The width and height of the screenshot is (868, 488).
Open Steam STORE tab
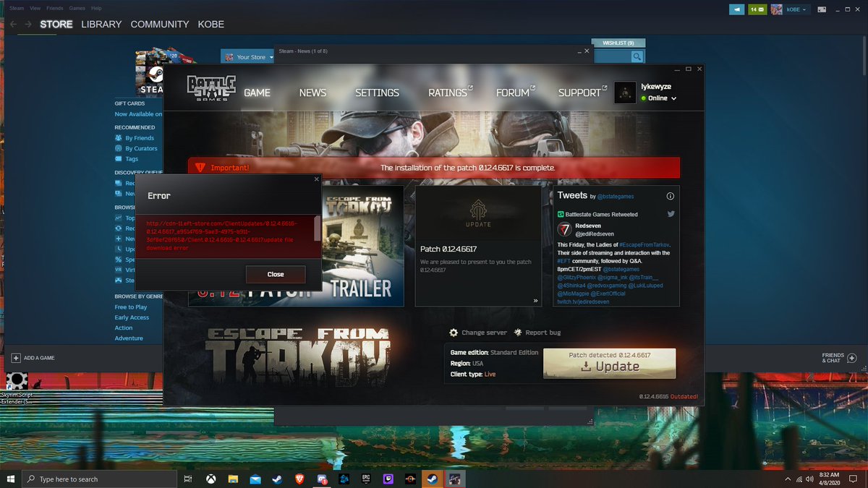(56, 24)
